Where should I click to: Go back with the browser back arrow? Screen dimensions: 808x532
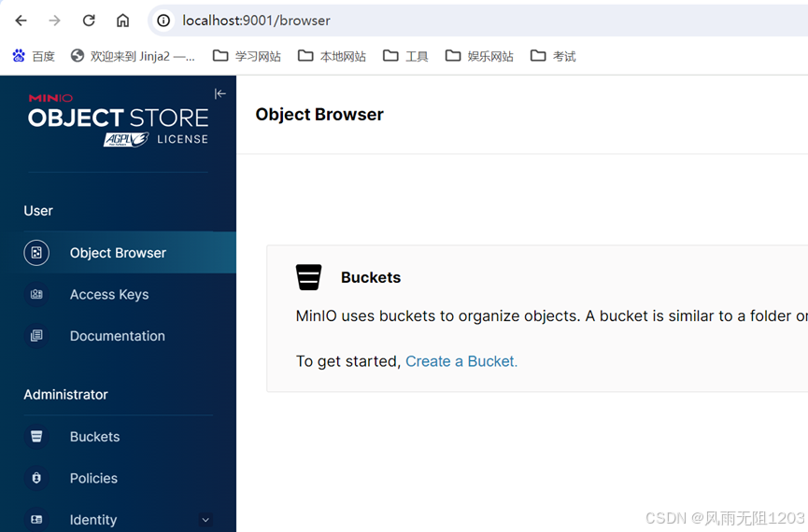(21, 21)
